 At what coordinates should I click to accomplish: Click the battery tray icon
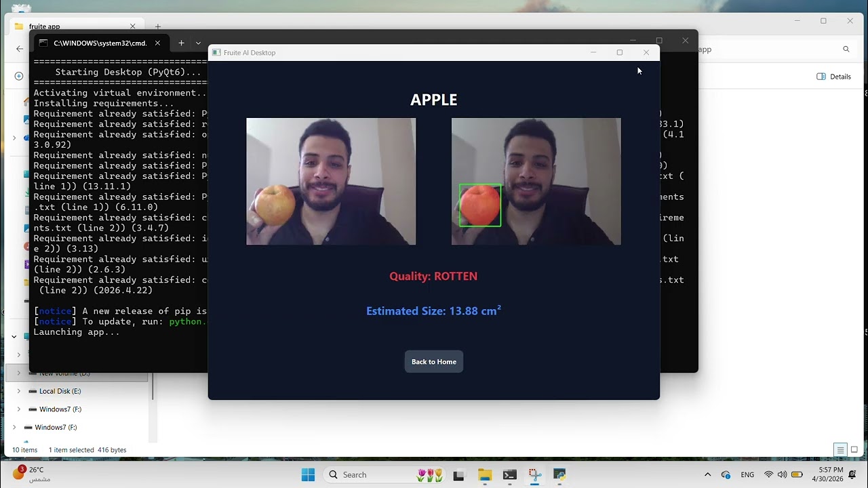[797, 474]
